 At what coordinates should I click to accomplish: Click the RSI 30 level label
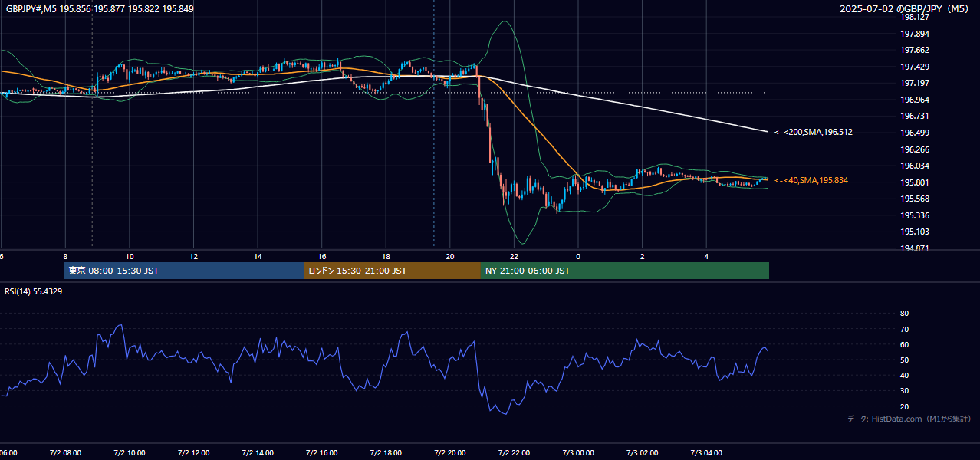coord(904,391)
